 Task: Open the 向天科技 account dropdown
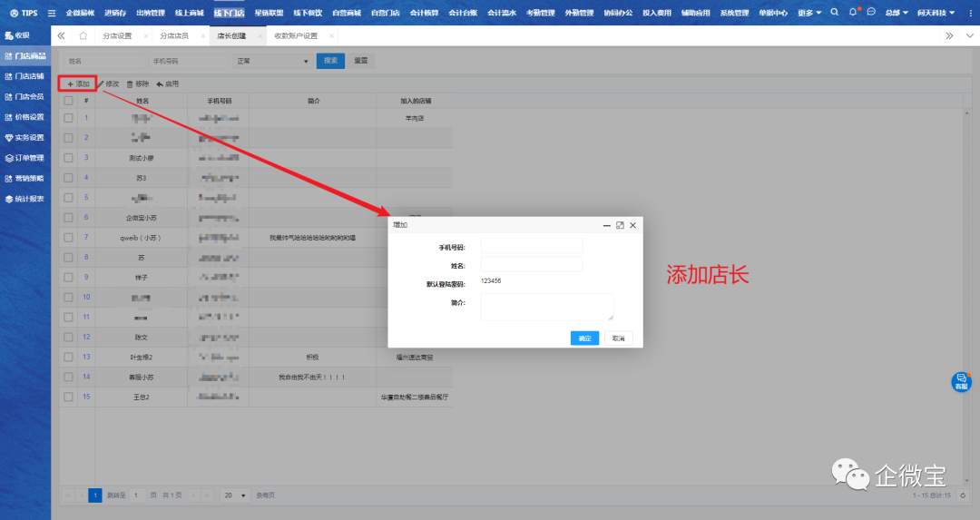pos(936,13)
